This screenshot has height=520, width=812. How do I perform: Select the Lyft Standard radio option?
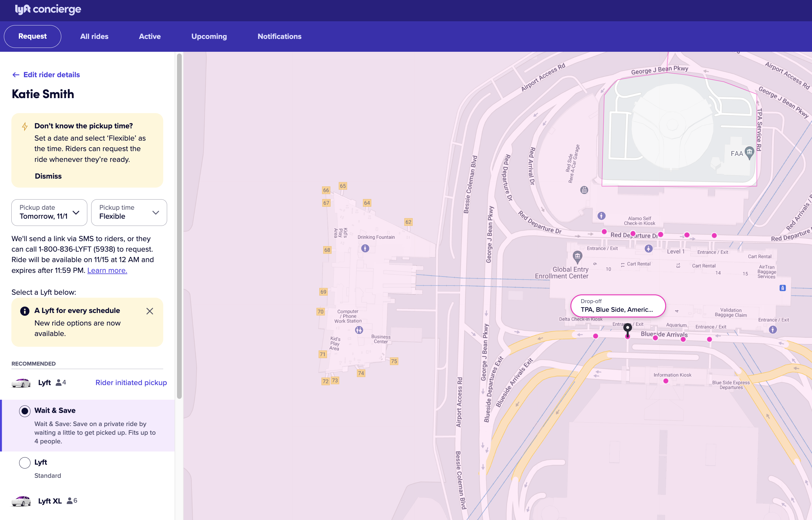[25, 463]
